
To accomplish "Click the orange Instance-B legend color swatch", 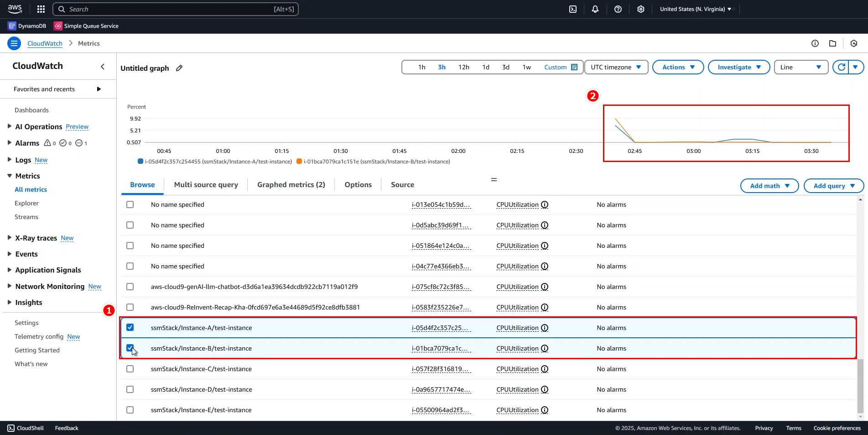I will (299, 162).
